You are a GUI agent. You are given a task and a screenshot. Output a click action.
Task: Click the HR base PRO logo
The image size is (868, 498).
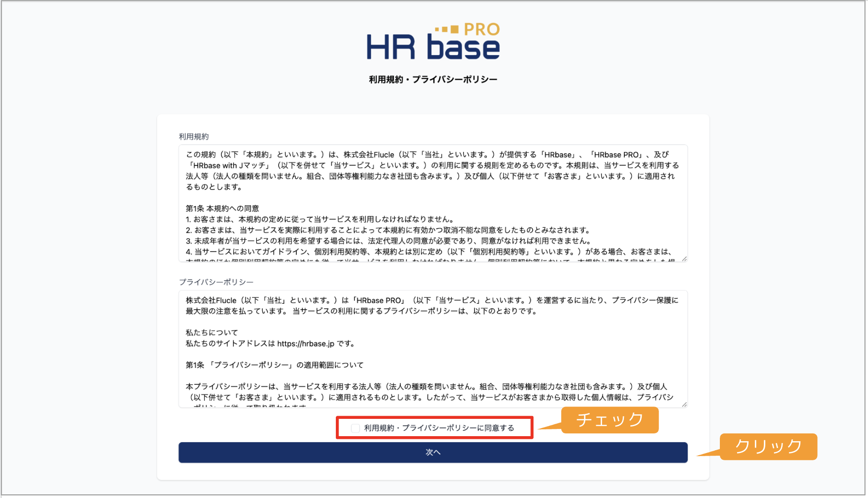(x=433, y=42)
